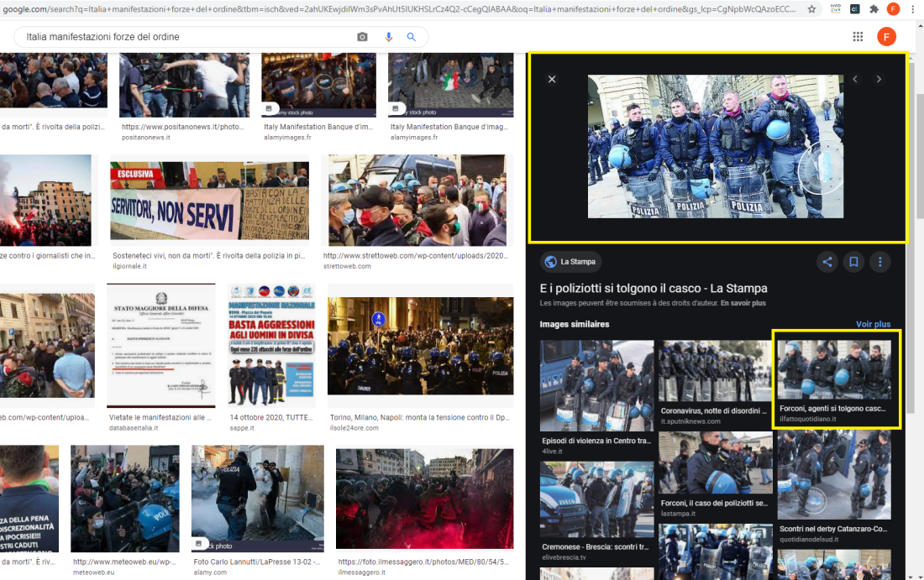Open the "SERVITORI, NON SERVI" banner image
This screenshot has width=924, height=580.
(209, 201)
